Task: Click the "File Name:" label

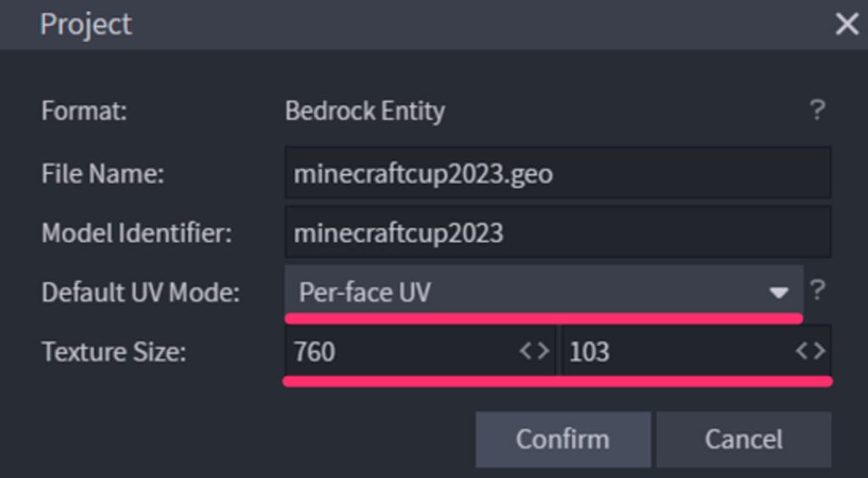Action: 103,174
